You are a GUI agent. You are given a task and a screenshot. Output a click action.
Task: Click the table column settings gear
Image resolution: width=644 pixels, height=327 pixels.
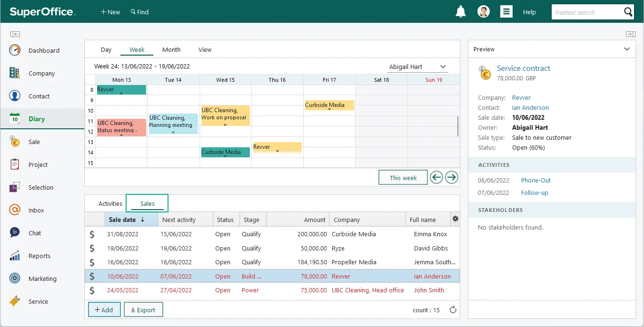455,219
